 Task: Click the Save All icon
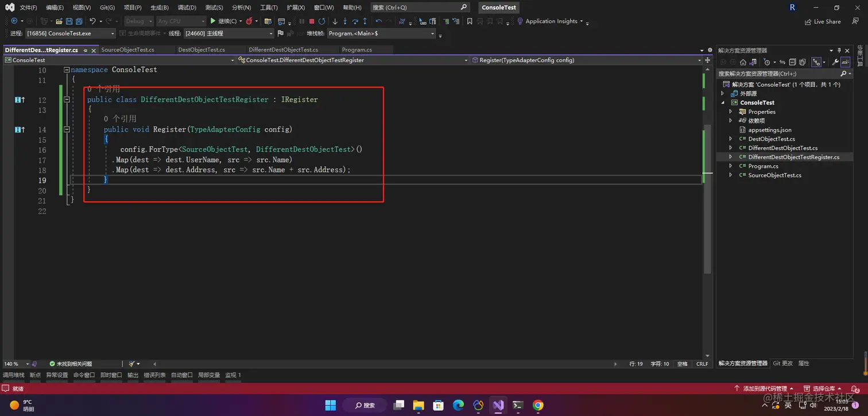coord(79,21)
